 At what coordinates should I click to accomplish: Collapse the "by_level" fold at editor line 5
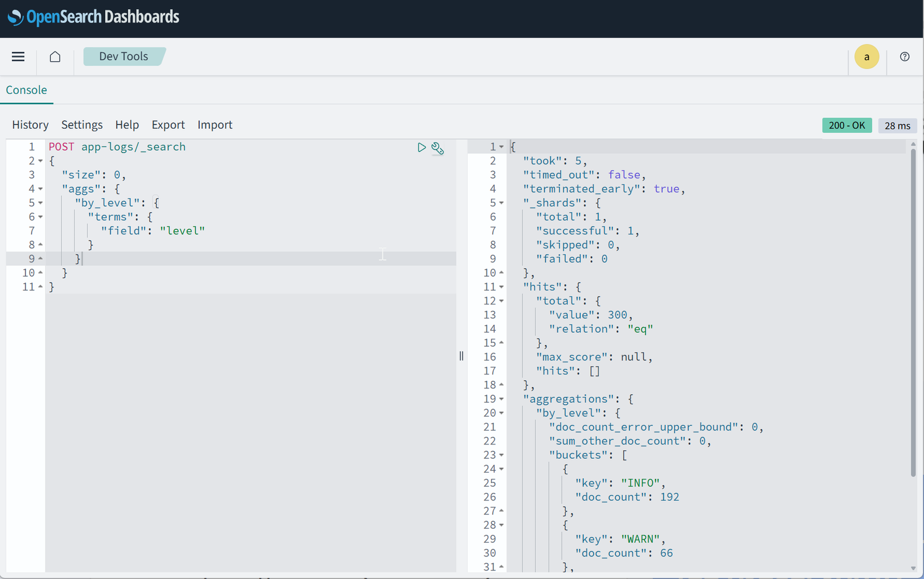[40, 203]
